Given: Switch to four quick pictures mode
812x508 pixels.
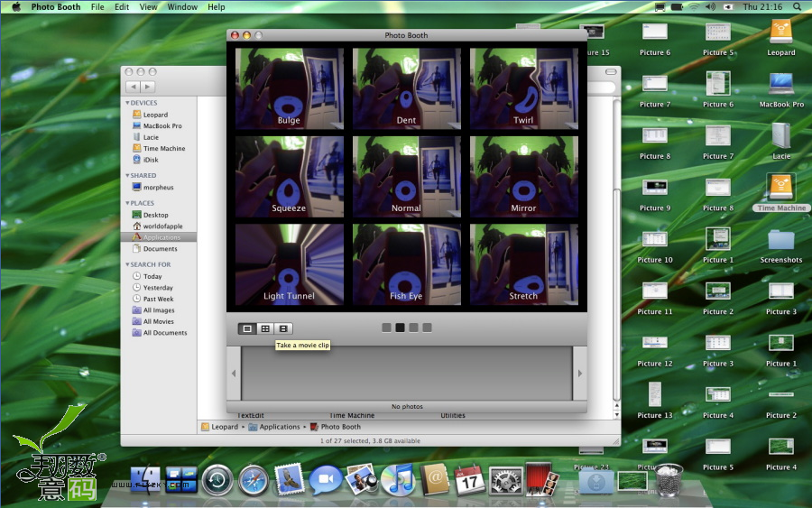Looking at the screenshot, I should (x=265, y=328).
